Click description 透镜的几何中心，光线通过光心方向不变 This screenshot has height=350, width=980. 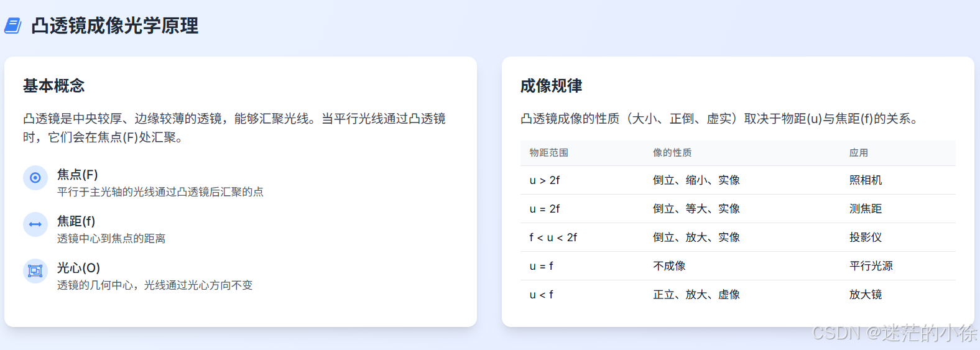click(x=155, y=285)
